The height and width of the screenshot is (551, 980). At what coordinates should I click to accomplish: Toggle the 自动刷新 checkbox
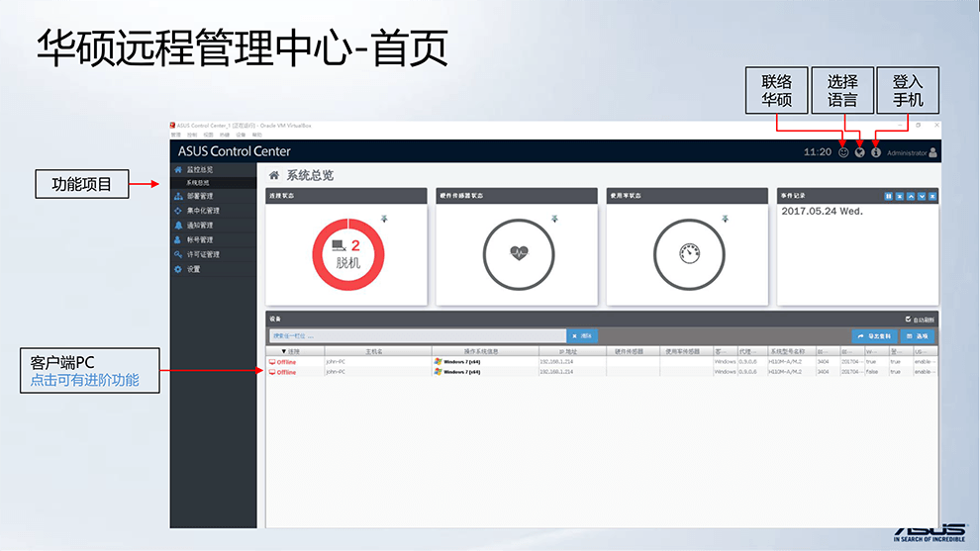[909, 320]
